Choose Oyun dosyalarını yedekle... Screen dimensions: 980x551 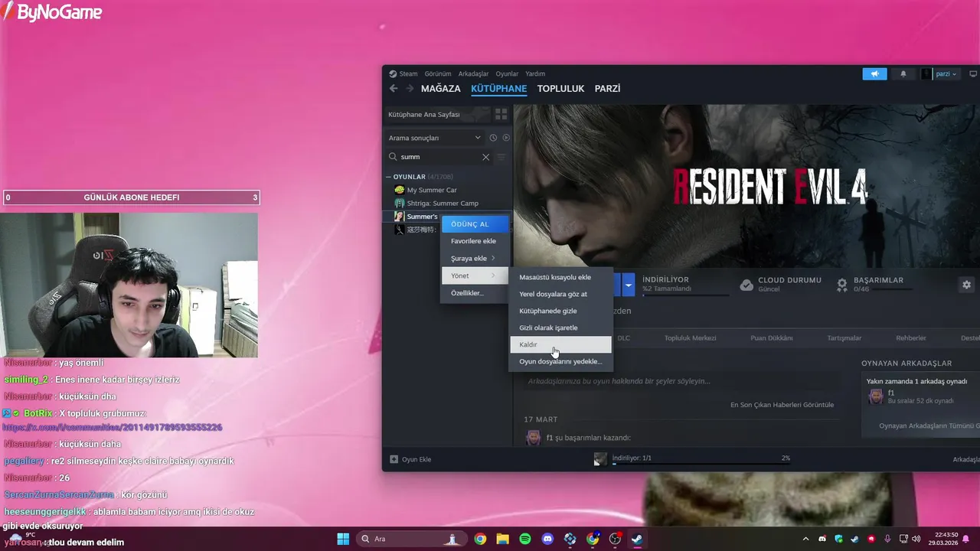click(561, 361)
